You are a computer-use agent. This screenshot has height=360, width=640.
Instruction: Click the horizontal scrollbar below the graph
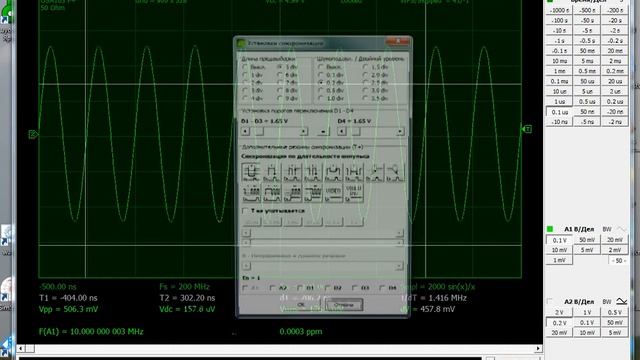click(280, 349)
